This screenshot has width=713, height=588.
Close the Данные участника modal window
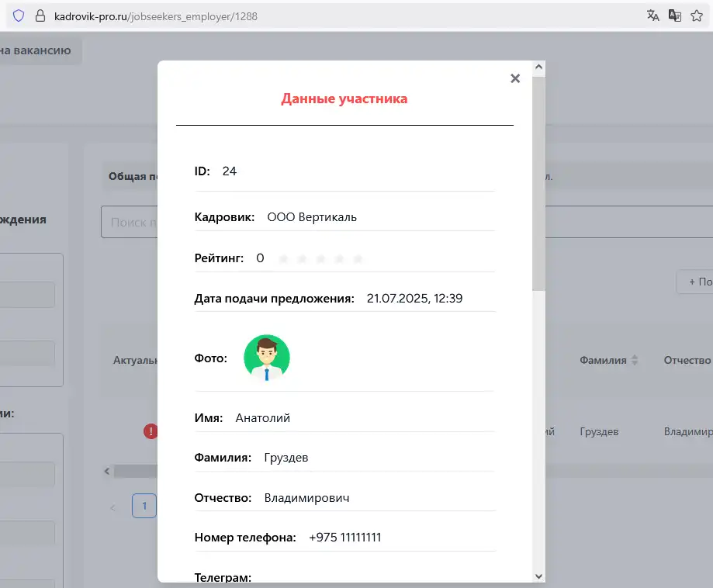[x=515, y=78]
